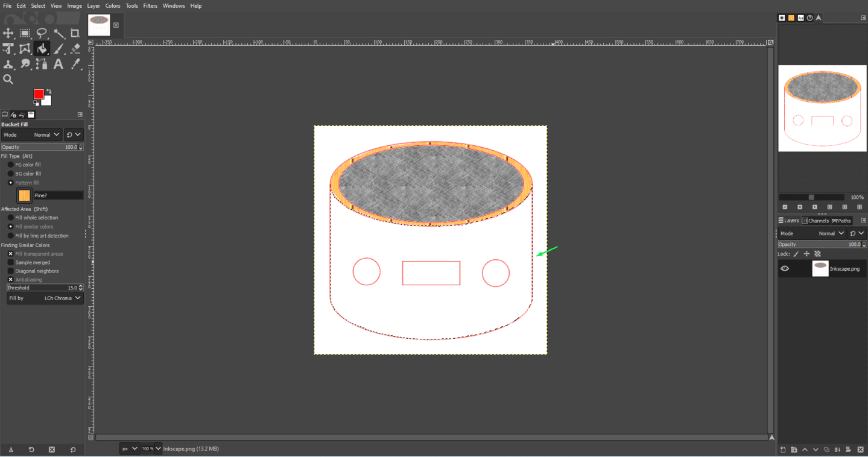
Task: Select the Zoom magnifier tool
Action: point(8,79)
